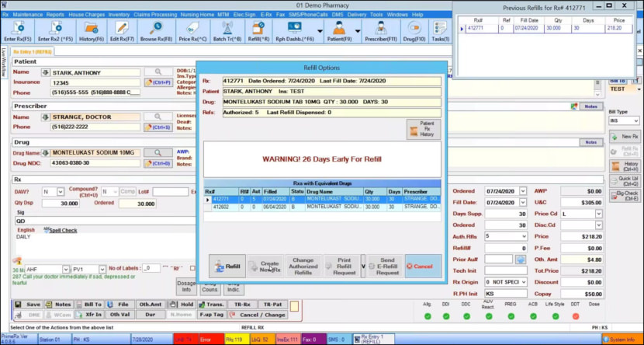
Task: Open Disc.Cd dropdown
Action: click(598, 225)
